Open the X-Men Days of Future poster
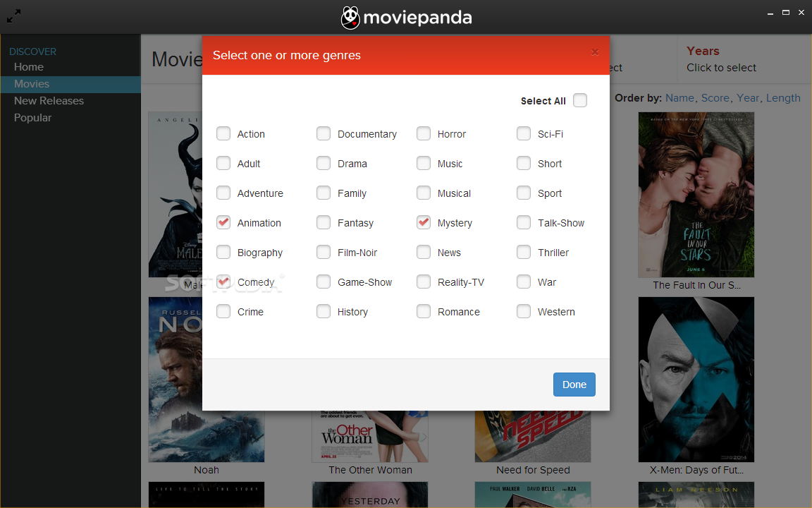The image size is (812, 508). tap(696, 380)
